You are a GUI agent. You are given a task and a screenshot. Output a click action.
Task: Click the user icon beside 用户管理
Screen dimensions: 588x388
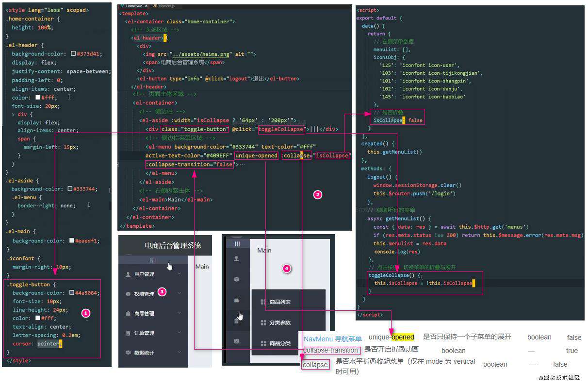pos(128,274)
